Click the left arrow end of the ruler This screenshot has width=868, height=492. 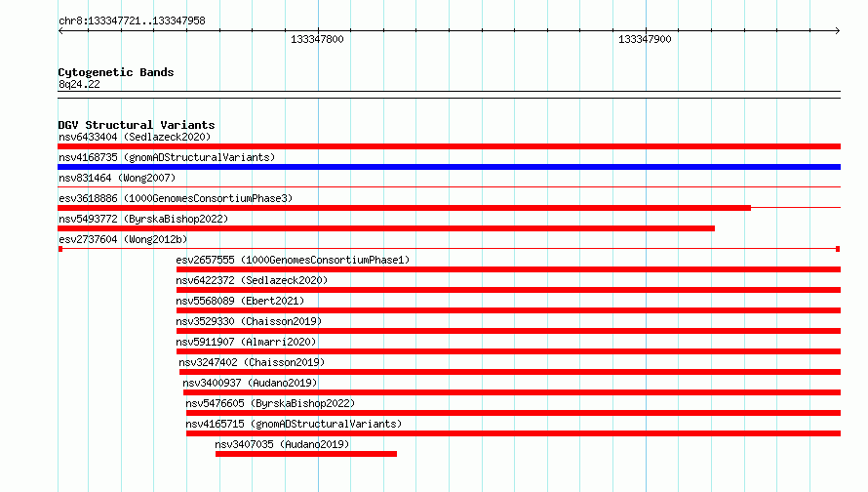tap(60, 31)
